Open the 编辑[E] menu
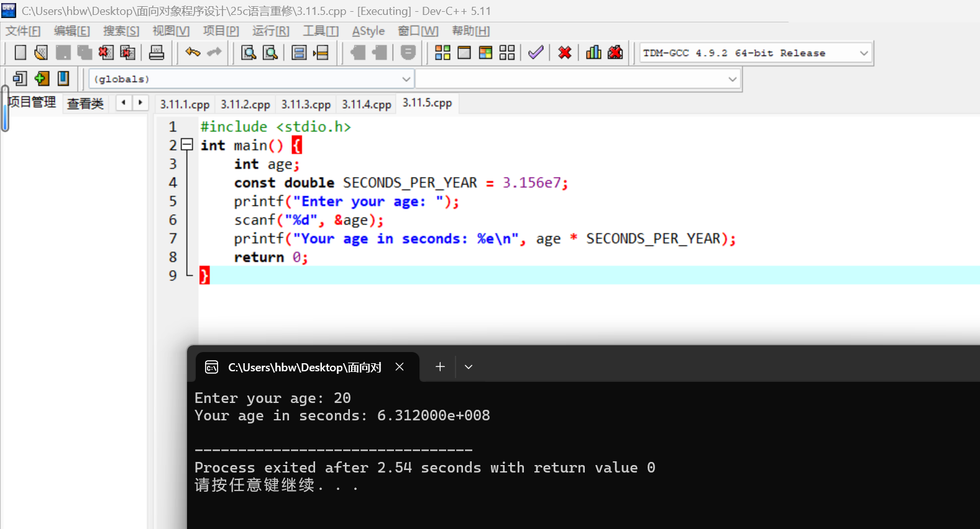This screenshot has width=980, height=529. (72, 31)
